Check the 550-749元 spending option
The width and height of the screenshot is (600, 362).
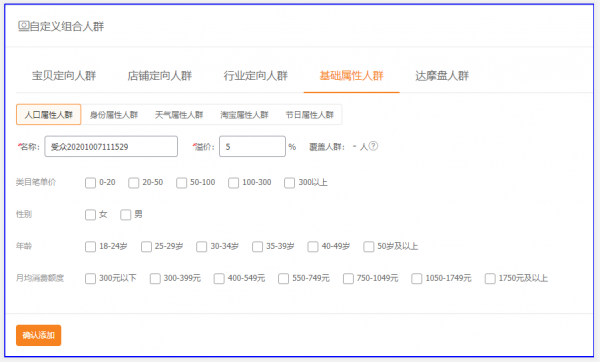tap(283, 279)
